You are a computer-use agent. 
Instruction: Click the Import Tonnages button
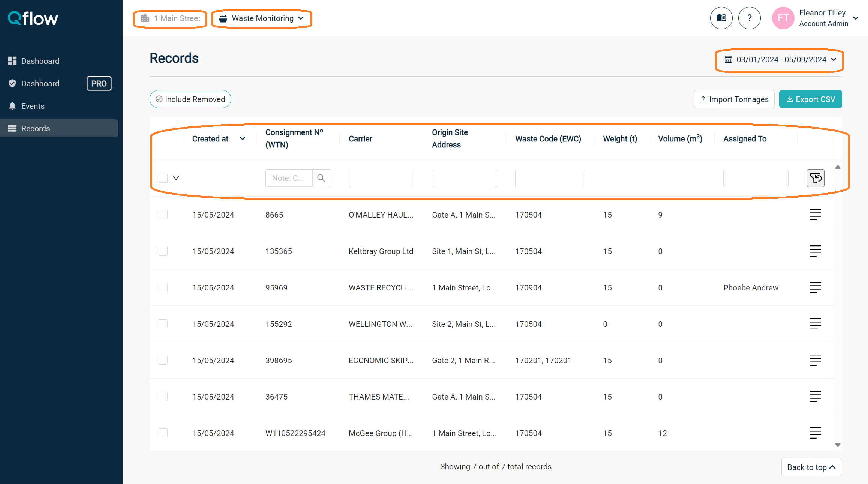tap(734, 99)
